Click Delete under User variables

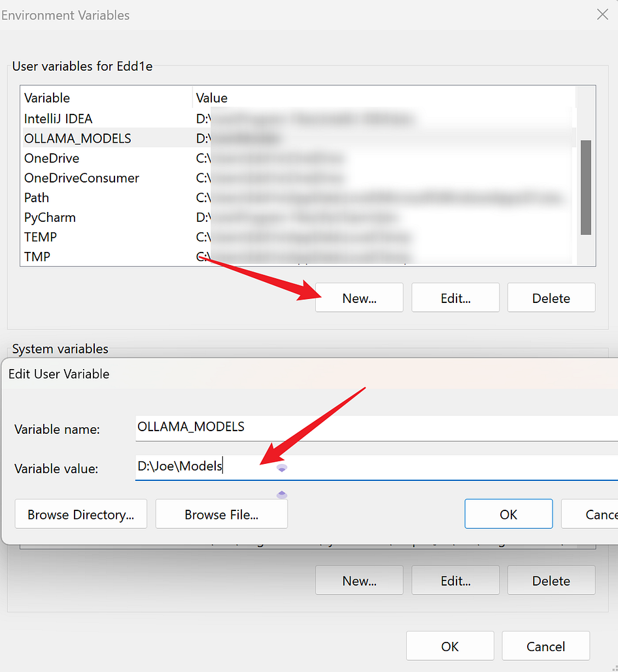point(551,298)
